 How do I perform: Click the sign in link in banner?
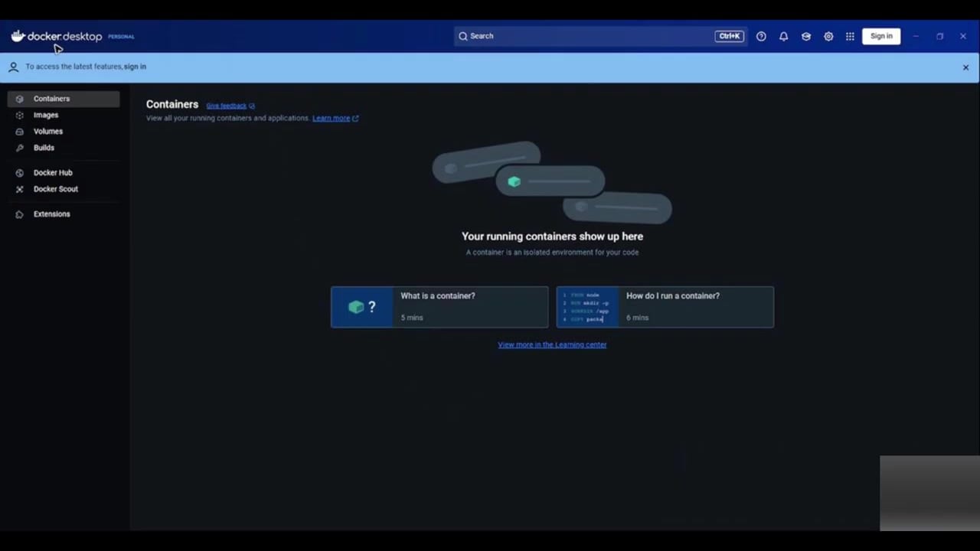[135, 67]
